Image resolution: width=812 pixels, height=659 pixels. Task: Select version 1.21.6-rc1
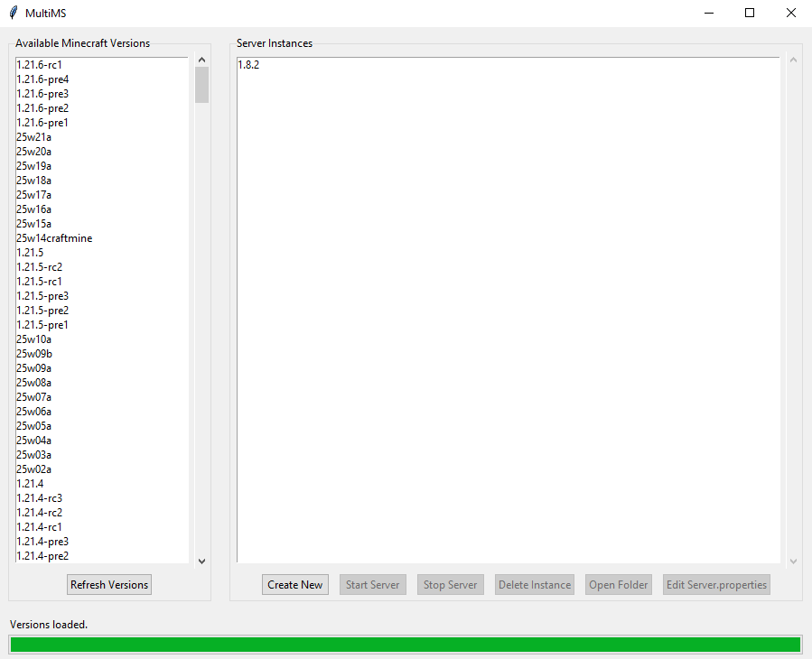[x=101, y=65]
